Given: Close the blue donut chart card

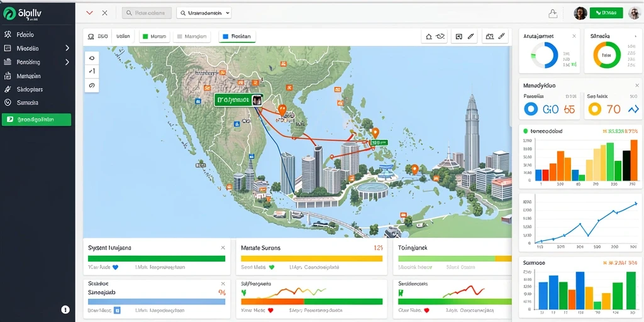Looking at the screenshot, I should point(574,36).
